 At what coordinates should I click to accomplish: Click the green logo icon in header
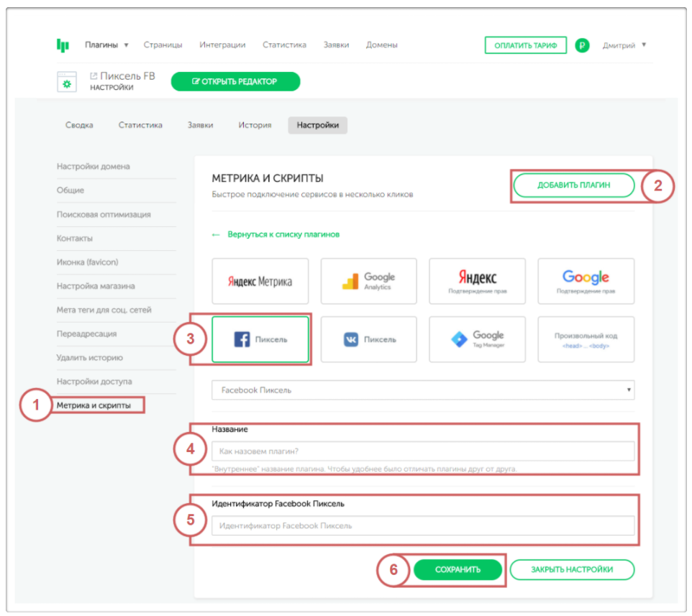tap(63, 45)
